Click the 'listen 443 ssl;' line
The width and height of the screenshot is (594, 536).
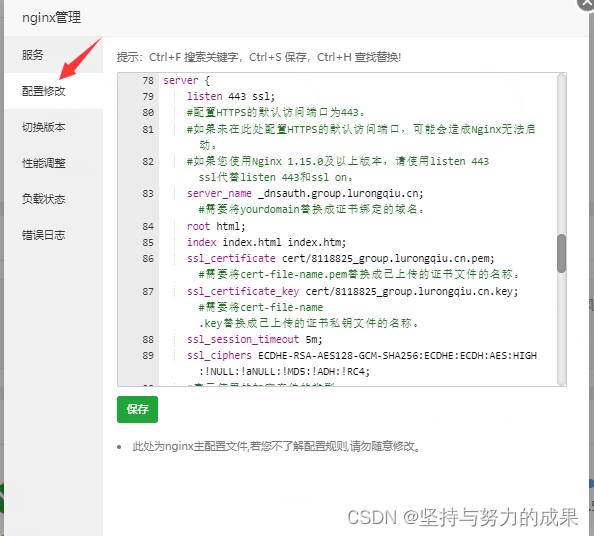231,96
